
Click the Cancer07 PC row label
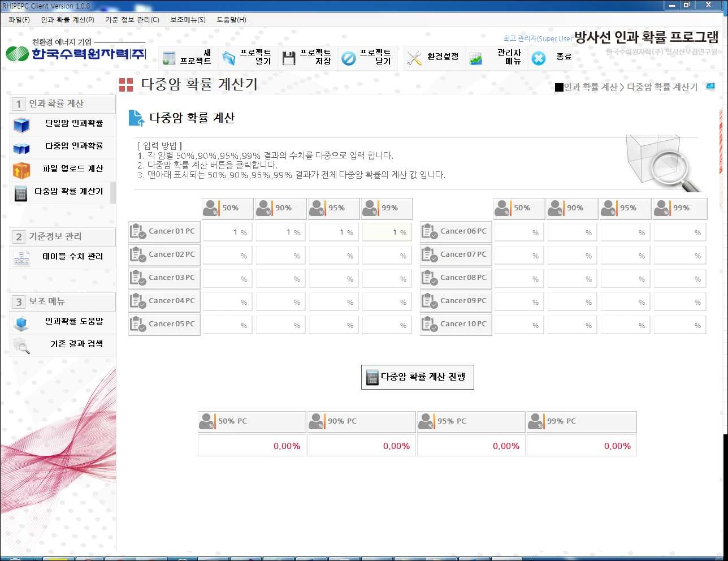coord(456,255)
